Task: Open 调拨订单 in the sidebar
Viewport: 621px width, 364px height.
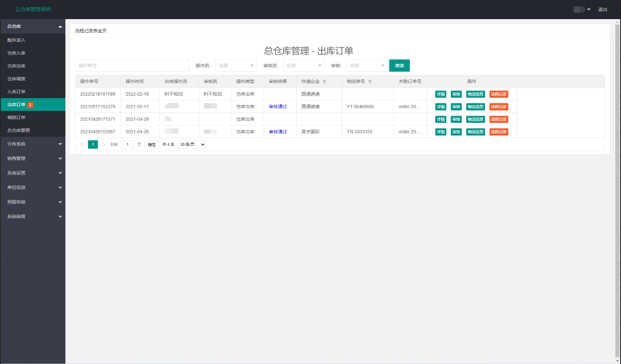Action: click(x=17, y=118)
